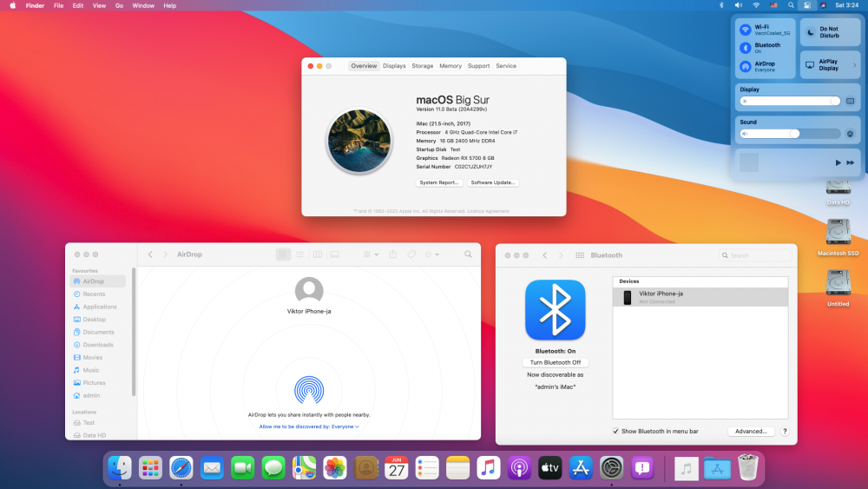This screenshot has height=489, width=868.
Task: Click play button in Control Center
Action: click(x=838, y=162)
